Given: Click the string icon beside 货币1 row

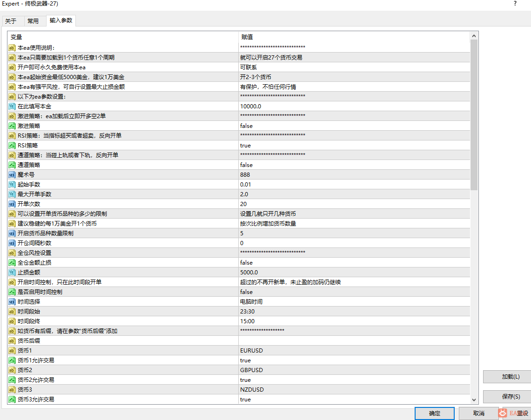Looking at the screenshot, I should [12, 351].
